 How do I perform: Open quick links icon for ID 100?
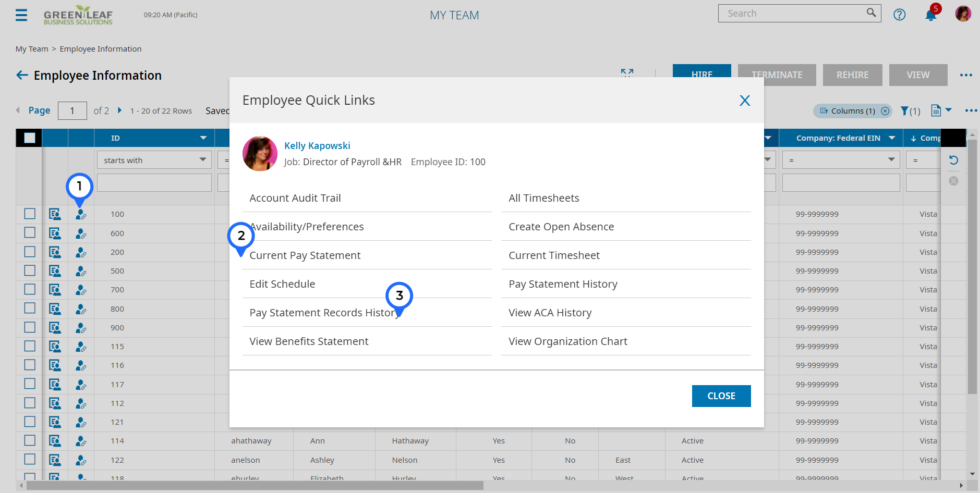[x=81, y=214]
